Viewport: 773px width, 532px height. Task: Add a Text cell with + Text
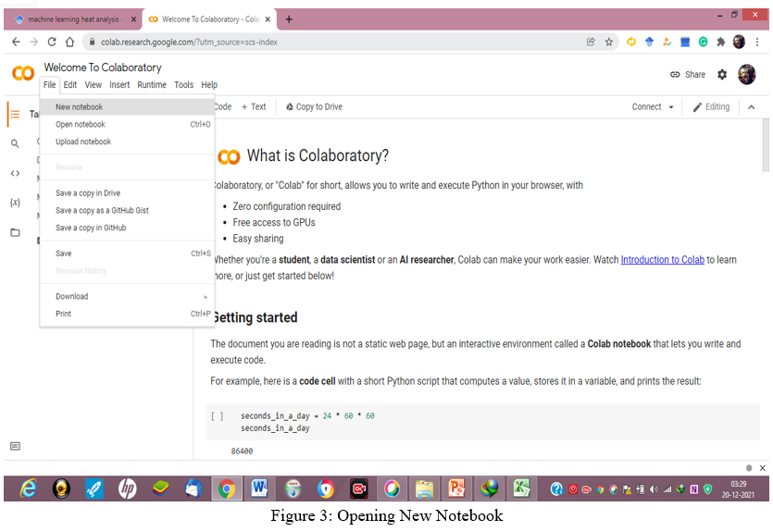pos(254,107)
